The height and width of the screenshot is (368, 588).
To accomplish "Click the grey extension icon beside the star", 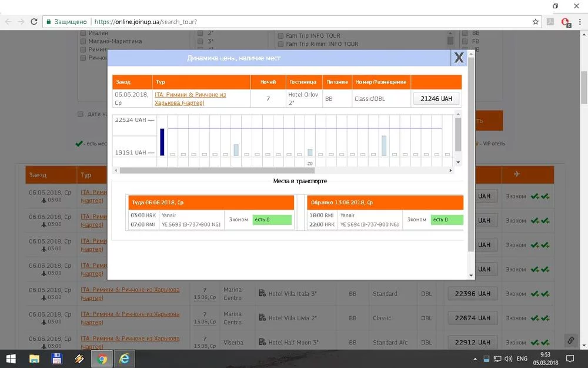I will point(550,22).
